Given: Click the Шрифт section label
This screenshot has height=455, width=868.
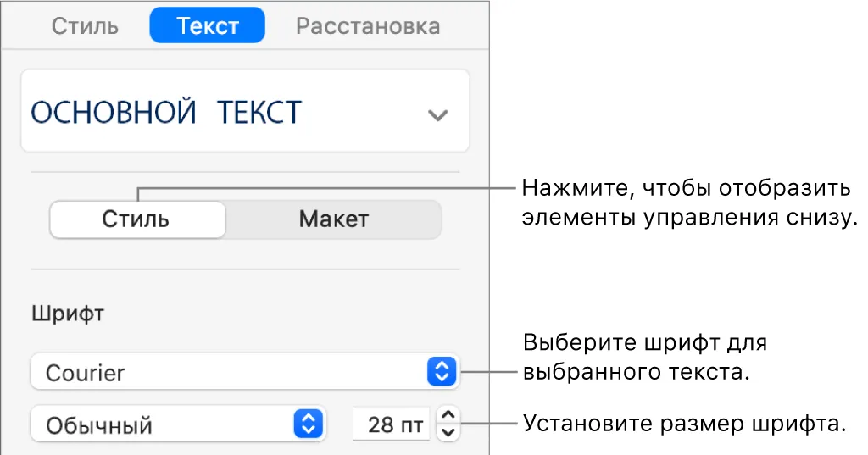Looking at the screenshot, I should pyautogui.click(x=68, y=314).
